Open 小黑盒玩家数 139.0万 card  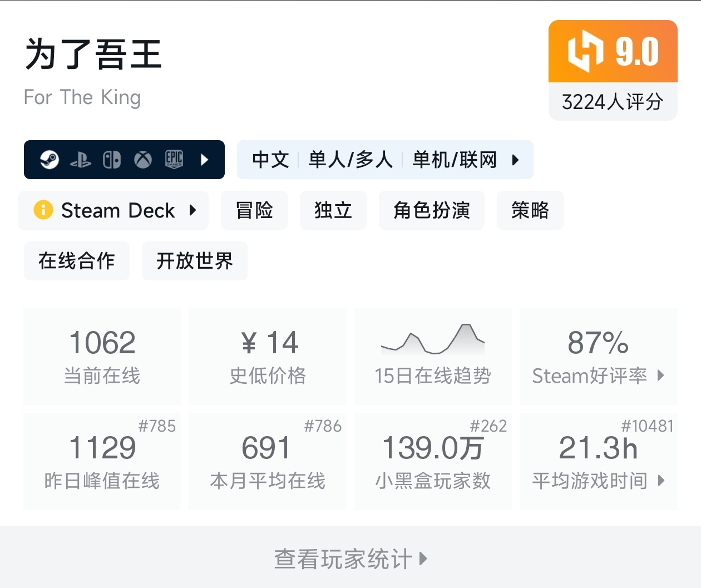point(433,462)
